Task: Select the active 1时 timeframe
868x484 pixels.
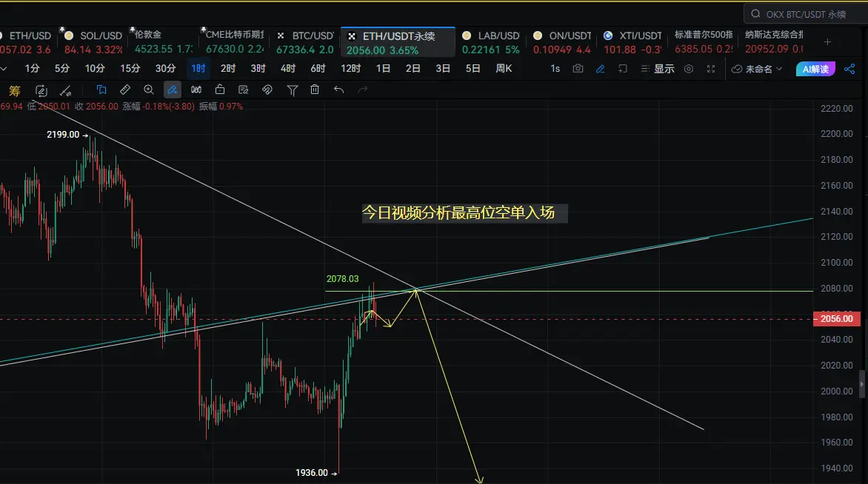Action: coord(198,69)
